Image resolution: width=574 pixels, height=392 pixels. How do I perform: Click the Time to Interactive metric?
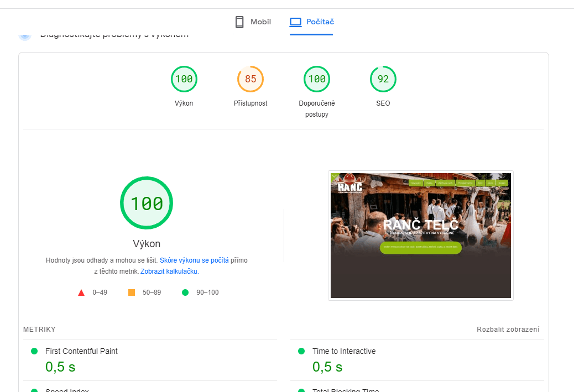click(343, 351)
